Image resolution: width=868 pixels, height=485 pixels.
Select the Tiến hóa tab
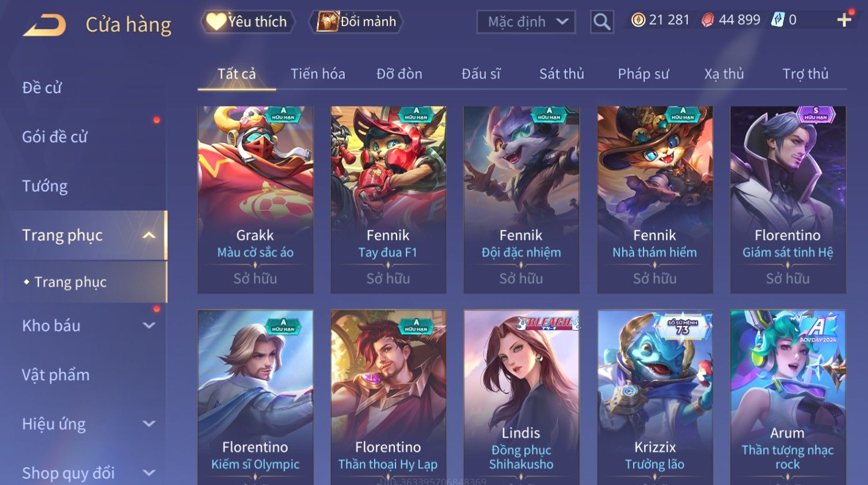pyautogui.click(x=318, y=74)
